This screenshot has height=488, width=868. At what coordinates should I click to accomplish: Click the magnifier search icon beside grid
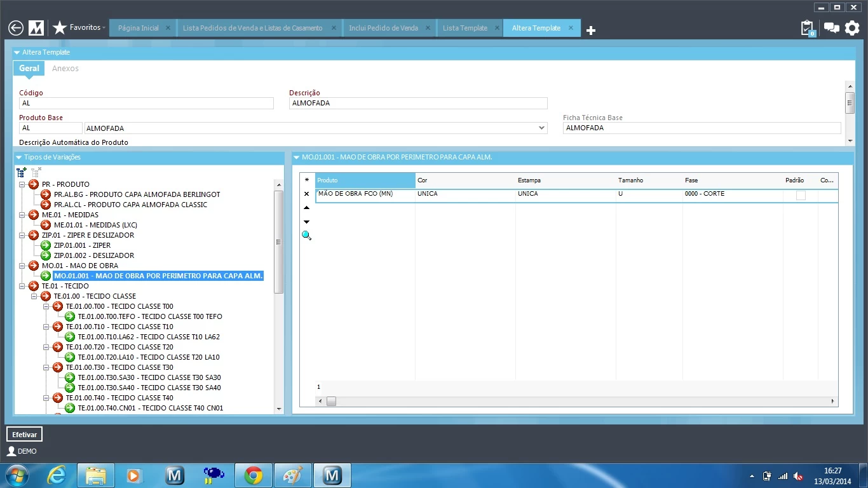tap(306, 236)
